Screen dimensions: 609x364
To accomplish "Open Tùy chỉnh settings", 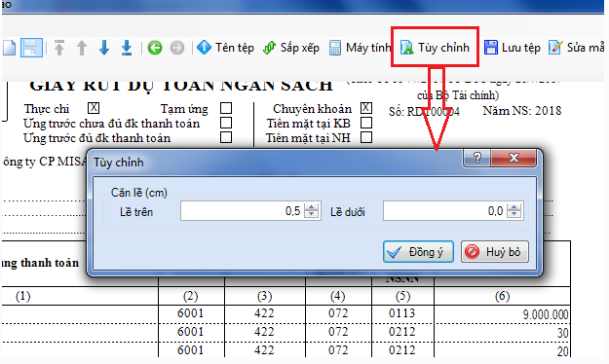I will [x=435, y=48].
